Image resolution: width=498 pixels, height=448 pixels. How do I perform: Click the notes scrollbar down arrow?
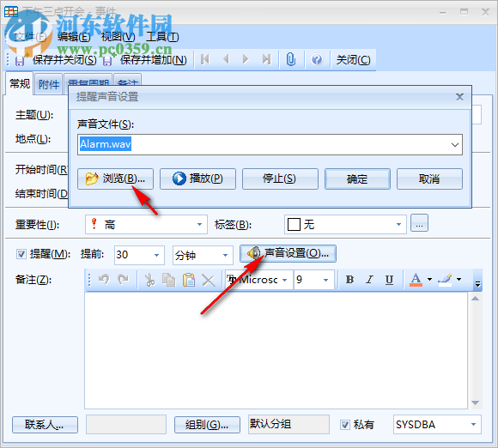click(475, 403)
